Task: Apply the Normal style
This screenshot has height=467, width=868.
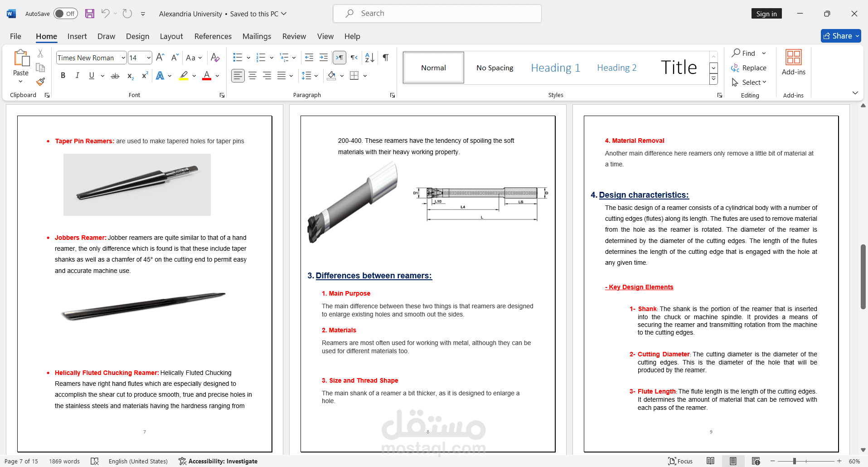Action: pyautogui.click(x=434, y=68)
